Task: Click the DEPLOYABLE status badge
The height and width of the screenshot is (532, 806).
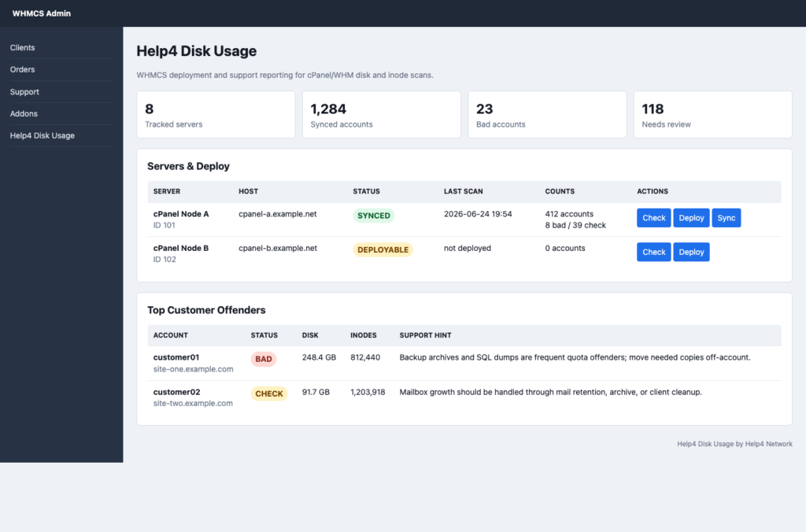Action: tap(383, 249)
